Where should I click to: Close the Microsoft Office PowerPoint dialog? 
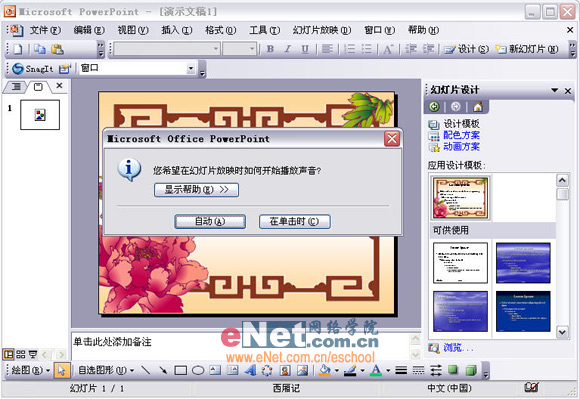pos(392,139)
